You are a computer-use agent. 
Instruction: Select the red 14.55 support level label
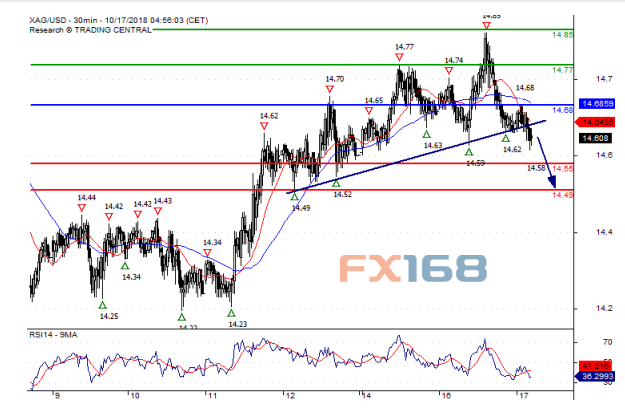click(562, 169)
